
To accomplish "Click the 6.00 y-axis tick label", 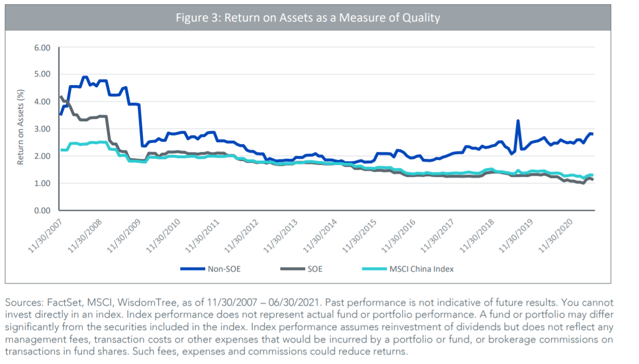I will [x=44, y=47].
